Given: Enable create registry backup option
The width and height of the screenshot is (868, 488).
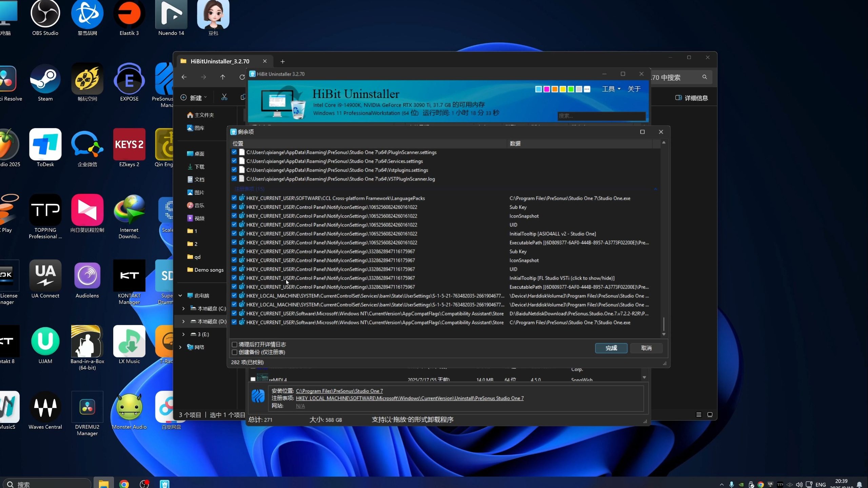Looking at the screenshot, I should tap(234, 352).
